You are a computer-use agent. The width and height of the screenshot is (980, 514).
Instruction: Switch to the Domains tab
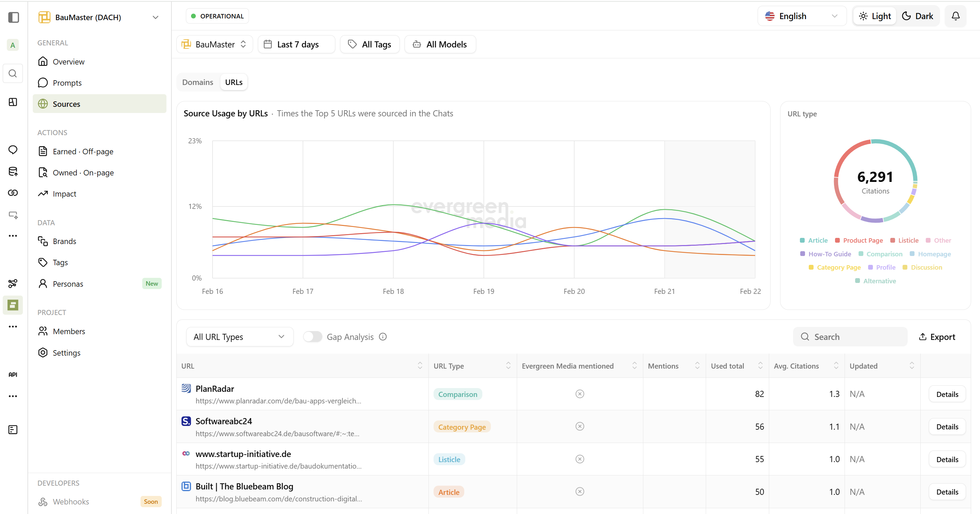(198, 82)
